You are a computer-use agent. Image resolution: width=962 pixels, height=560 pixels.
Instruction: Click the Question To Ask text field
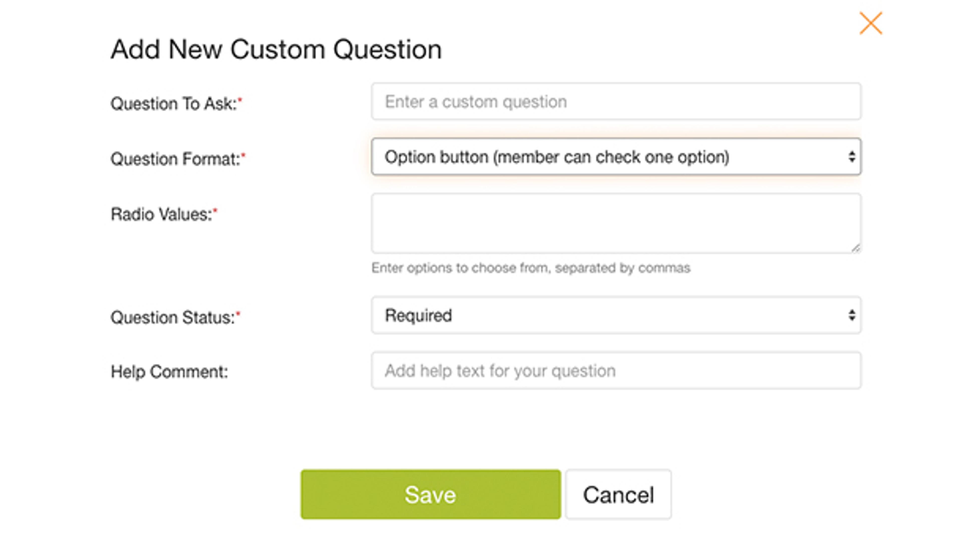[615, 101]
